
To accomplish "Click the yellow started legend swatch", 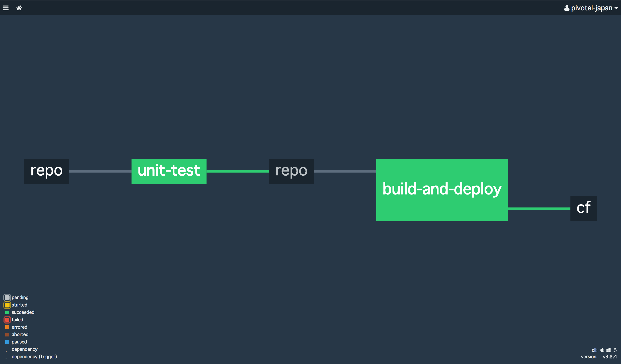I will (7, 305).
